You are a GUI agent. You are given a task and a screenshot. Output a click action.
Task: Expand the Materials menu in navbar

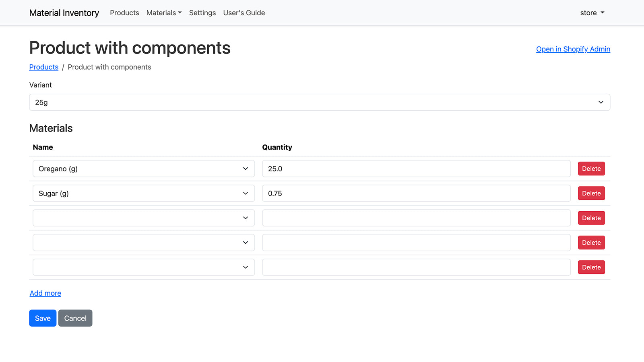tap(163, 12)
